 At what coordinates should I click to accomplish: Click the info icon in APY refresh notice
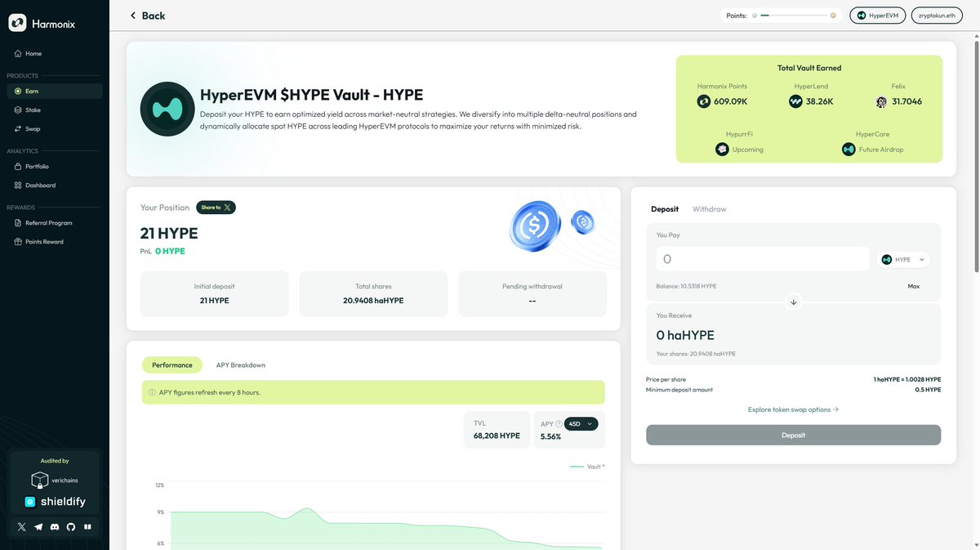pyautogui.click(x=152, y=392)
